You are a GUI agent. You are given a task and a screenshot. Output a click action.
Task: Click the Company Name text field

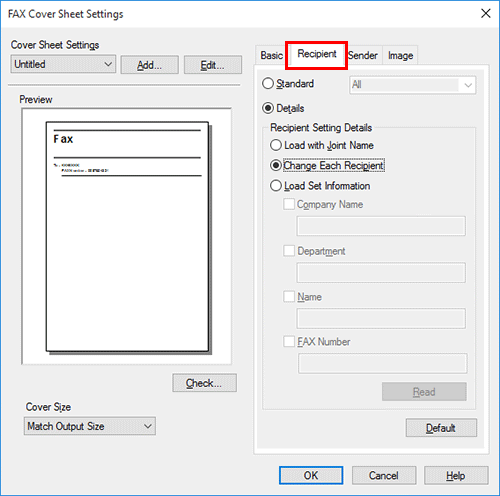tap(381, 226)
